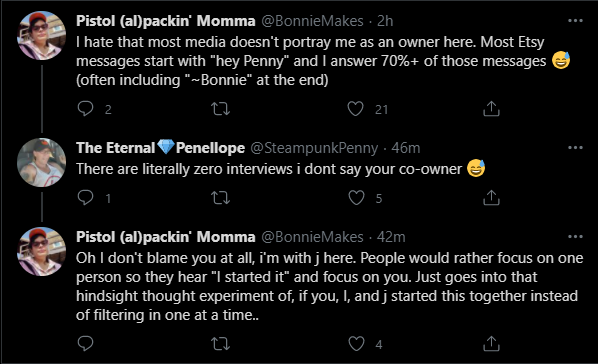598x364 pixels.
Task: Share the first tweet by Pistol (al)packin' Momma
Action: pyautogui.click(x=491, y=109)
